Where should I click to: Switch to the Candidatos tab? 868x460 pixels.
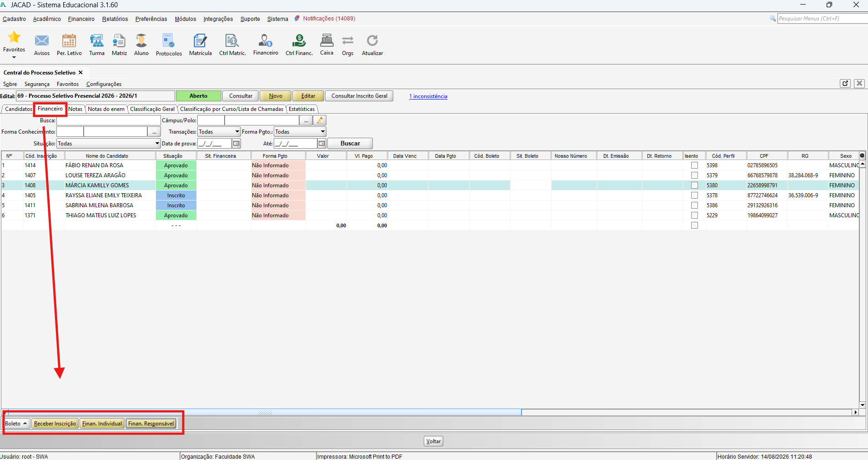coord(18,109)
